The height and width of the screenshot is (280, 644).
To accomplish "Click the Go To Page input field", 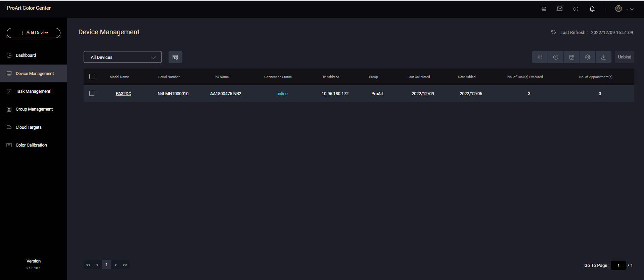I will (x=618, y=265).
